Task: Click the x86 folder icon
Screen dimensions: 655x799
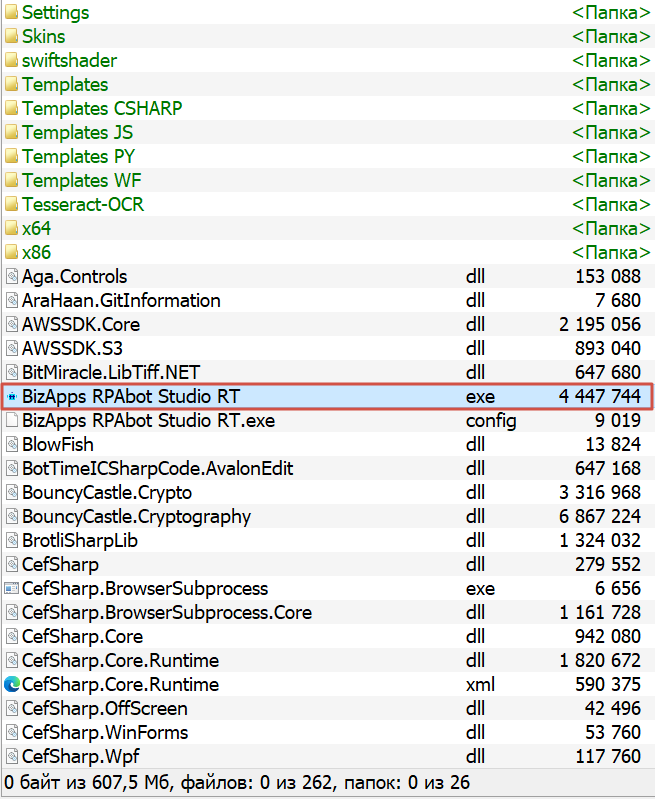Action: [x=11, y=252]
